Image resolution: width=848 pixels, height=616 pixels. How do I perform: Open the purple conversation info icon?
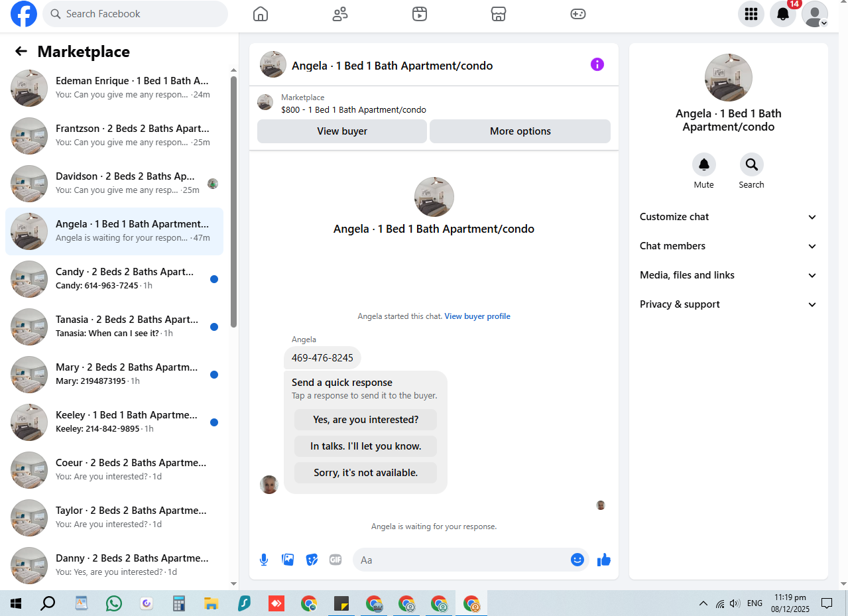[597, 64]
